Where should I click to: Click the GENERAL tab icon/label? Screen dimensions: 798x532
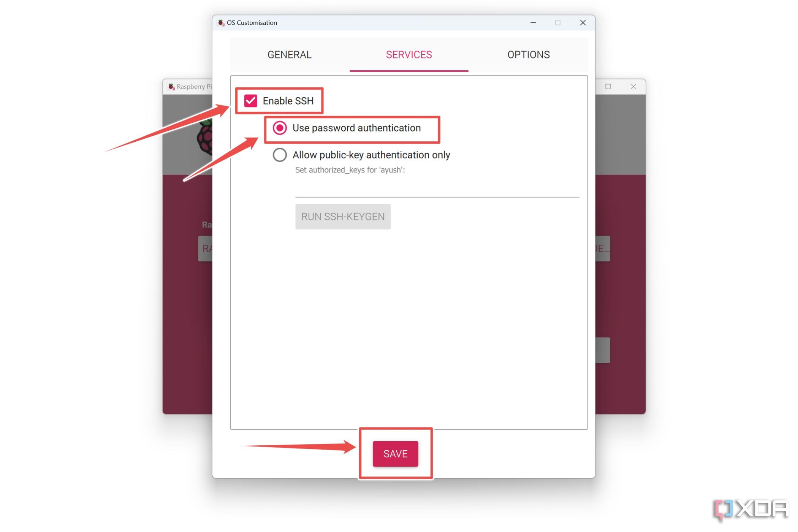290,55
